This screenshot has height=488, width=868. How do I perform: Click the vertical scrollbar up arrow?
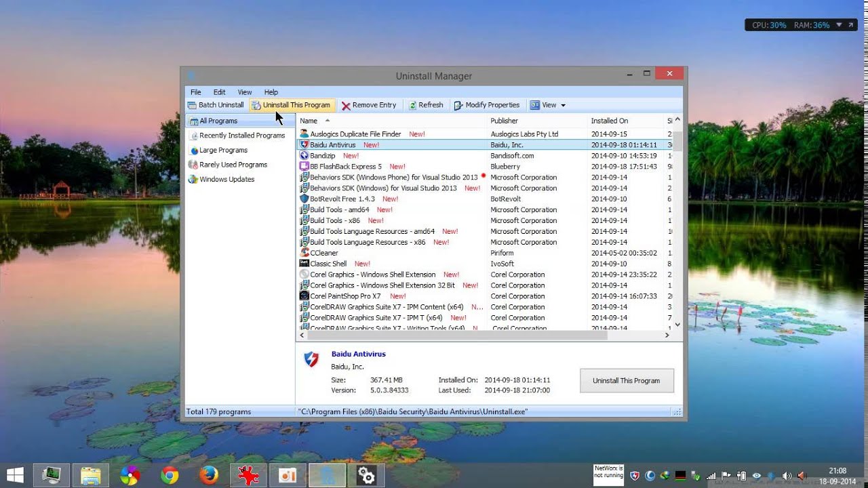[677, 120]
